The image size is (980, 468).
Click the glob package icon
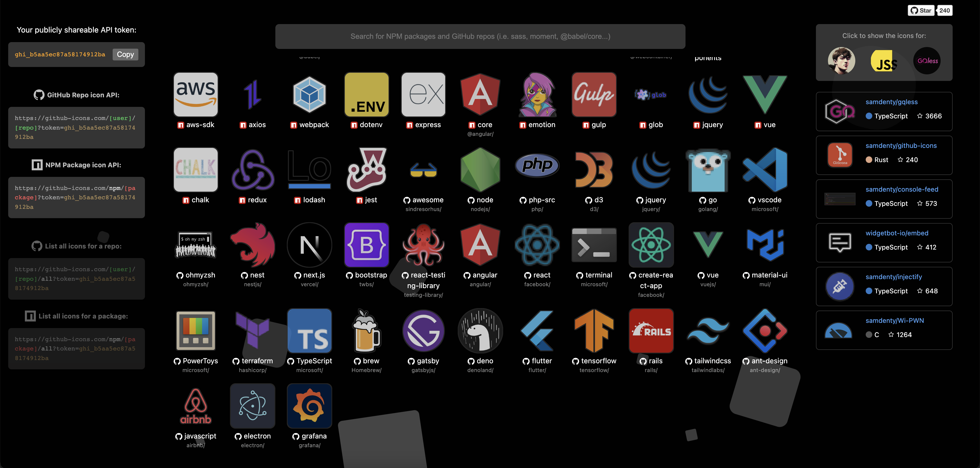[651, 94]
